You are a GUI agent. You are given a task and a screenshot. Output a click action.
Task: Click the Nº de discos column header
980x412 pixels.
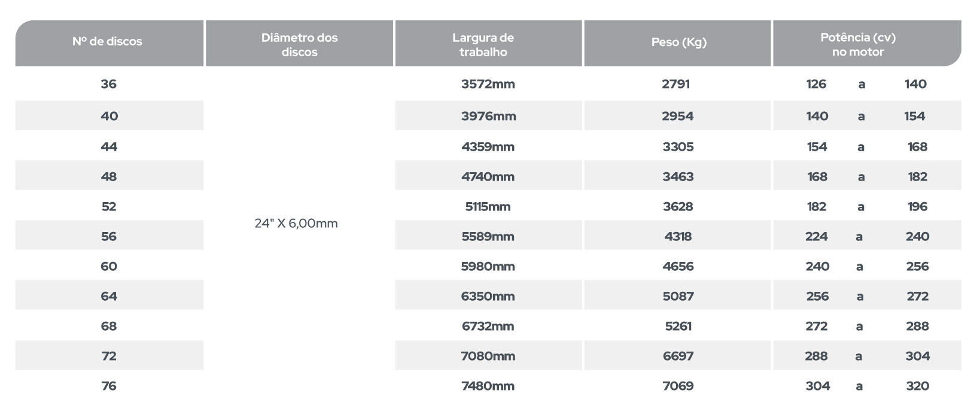(109, 43)
